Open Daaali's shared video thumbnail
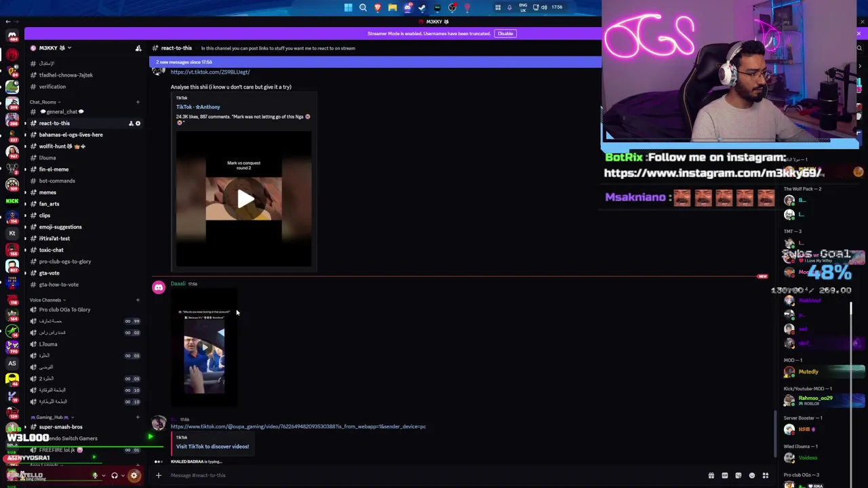The height and width of the screenshot is (488, 868). (204, 349)
